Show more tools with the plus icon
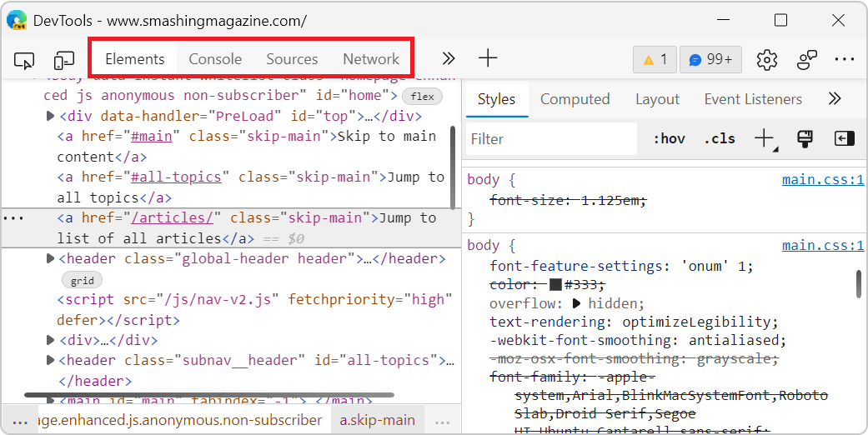Viewport: 868px width, 435px height. pos(488,58)
